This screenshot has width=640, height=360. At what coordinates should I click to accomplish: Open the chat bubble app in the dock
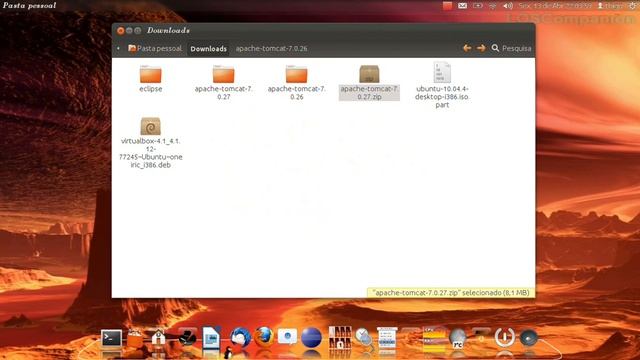pyautogui.click(x=287, y=337)
